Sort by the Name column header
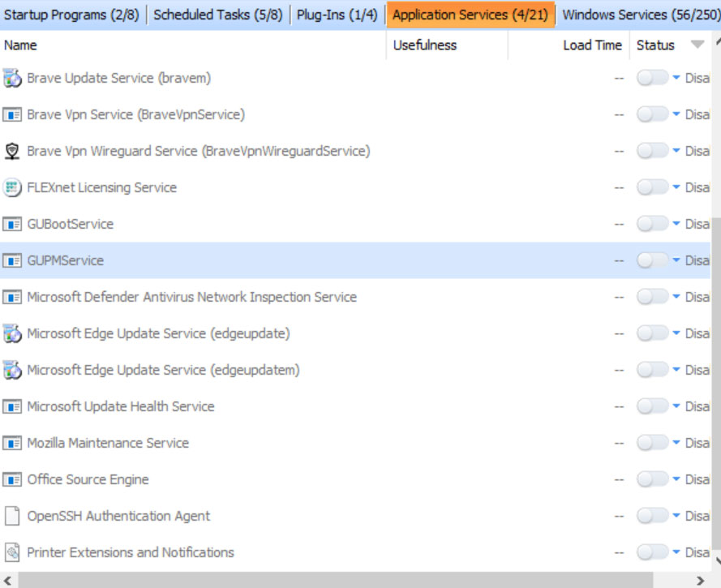Screen dimensions: 721x588 pyautogui.click(x=193, y=45)
